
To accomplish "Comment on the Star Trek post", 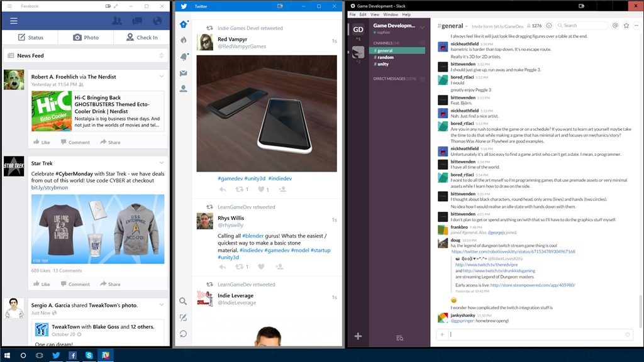I will pos(75,284).
